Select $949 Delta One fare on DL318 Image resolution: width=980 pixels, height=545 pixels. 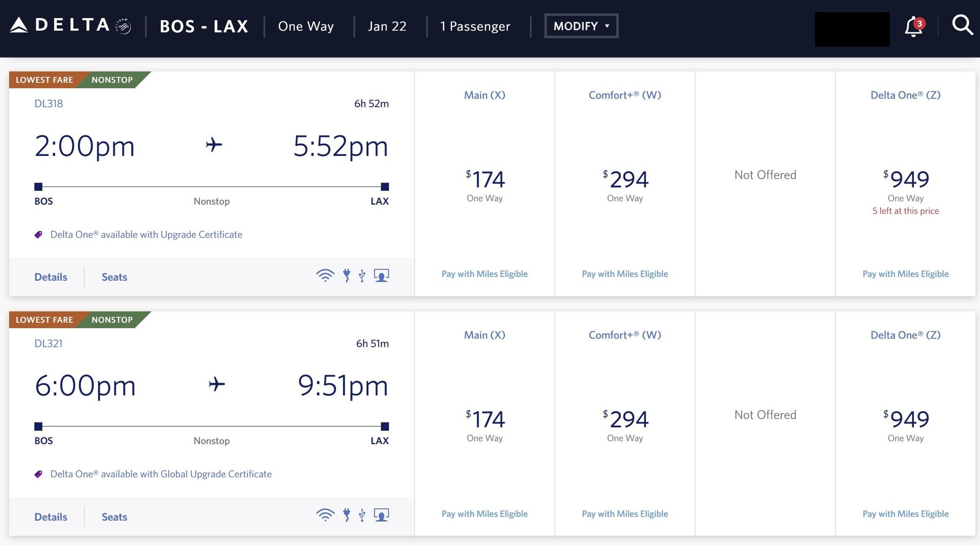point(905,180)
